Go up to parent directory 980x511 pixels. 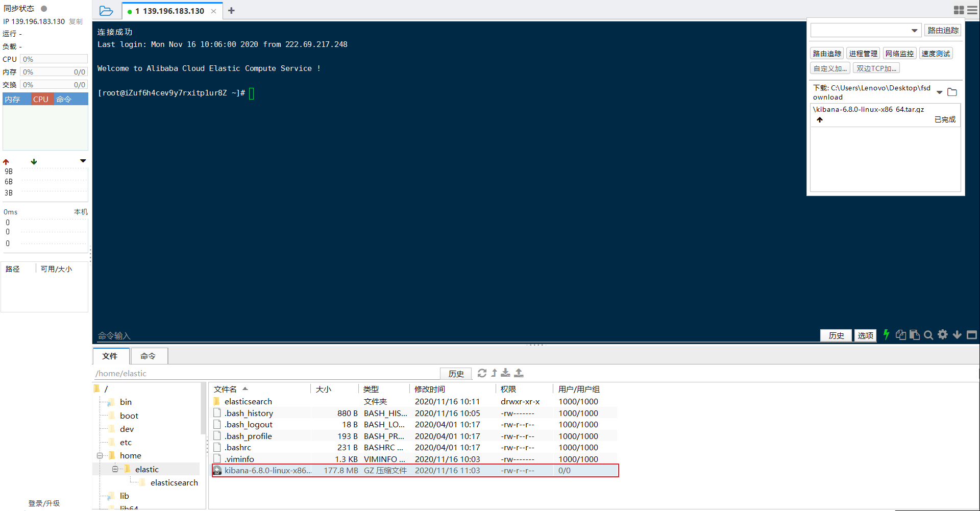[x=494, y=373]
